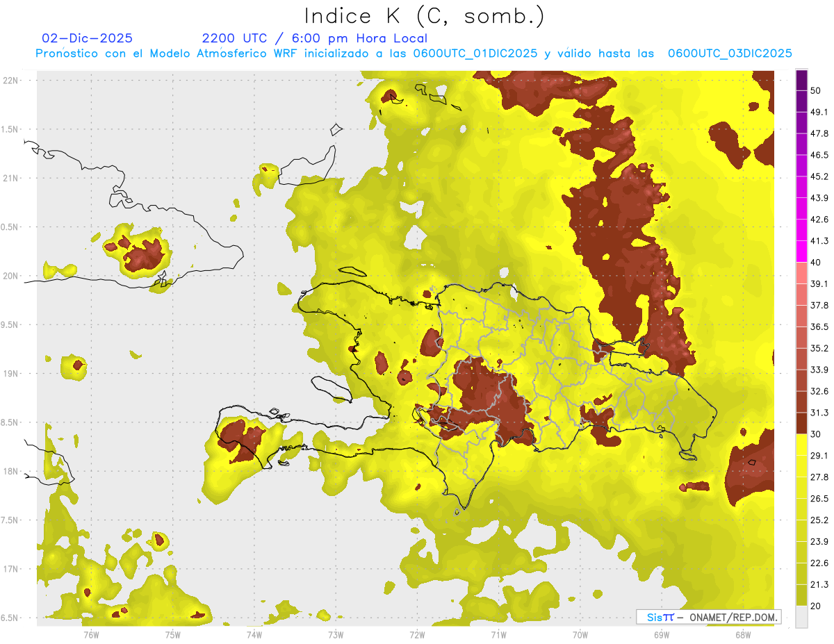
Task: Click the longitude label '70W'
Action: click(x=580, y=634)
